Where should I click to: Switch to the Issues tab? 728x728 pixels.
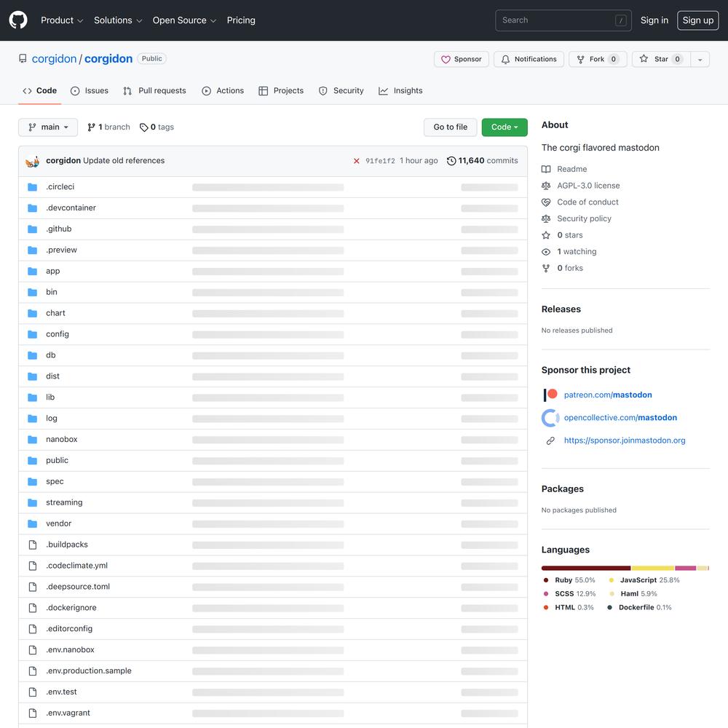(x=89, y=90)
